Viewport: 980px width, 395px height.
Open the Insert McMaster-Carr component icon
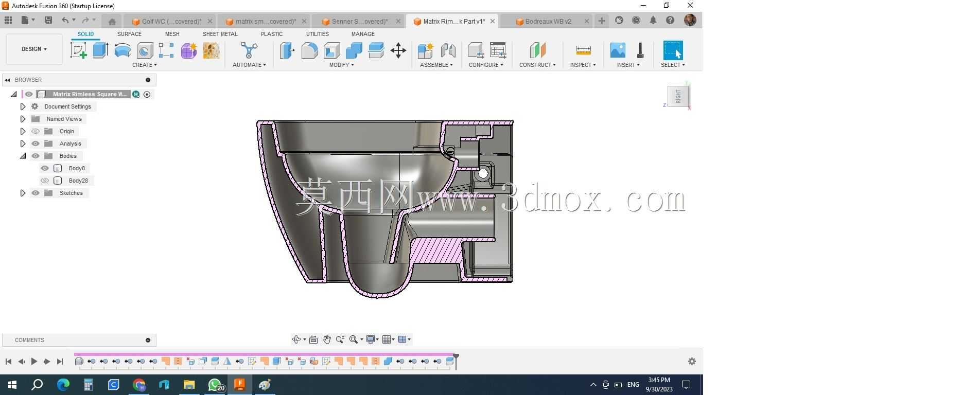(x=640, y=50)
